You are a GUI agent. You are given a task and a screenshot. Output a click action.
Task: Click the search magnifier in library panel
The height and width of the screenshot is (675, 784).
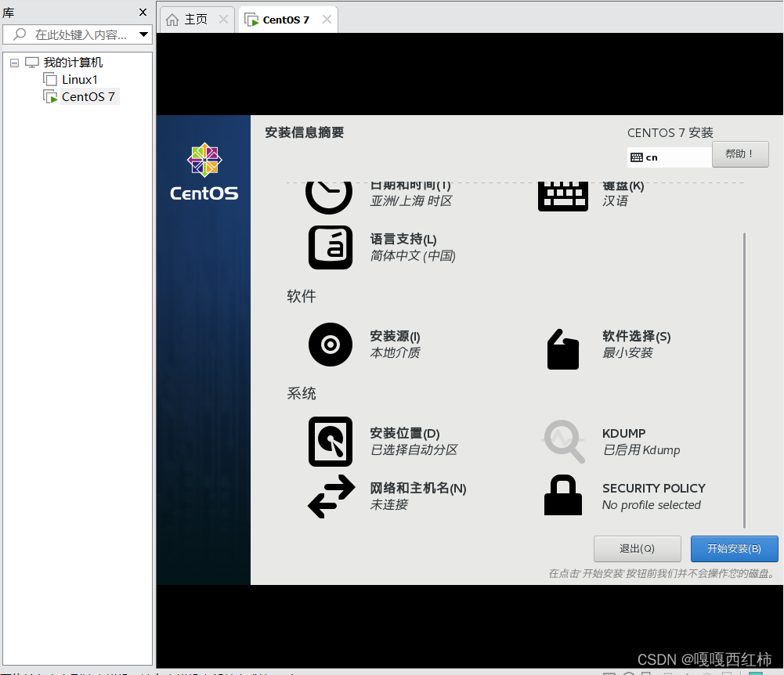click(x=20, y=34)
